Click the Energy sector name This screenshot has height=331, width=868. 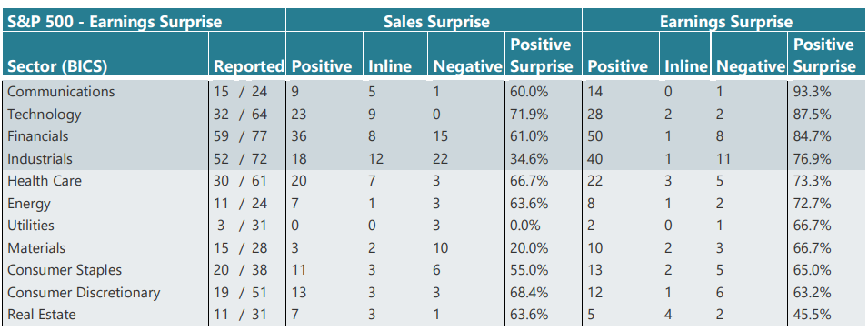[x=28, y=204]
